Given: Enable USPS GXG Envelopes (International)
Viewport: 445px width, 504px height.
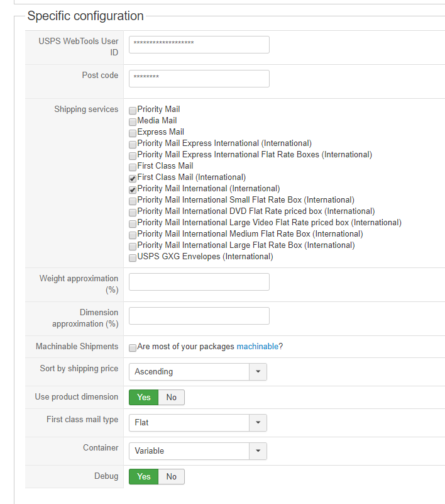Looking at the screenshot, I should click(133, 257).
